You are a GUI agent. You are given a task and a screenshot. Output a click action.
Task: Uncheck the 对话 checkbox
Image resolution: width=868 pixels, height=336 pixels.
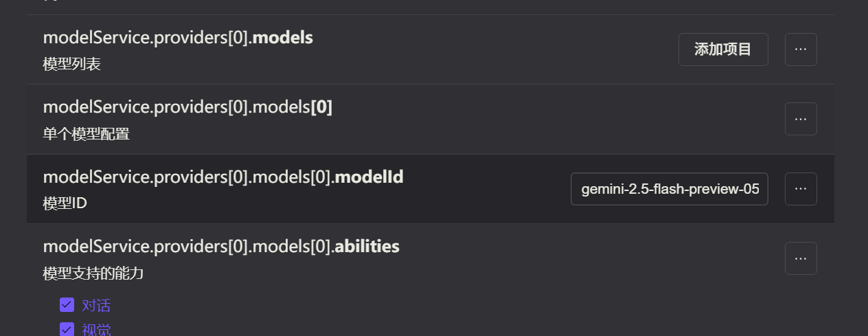click(67, 305)
